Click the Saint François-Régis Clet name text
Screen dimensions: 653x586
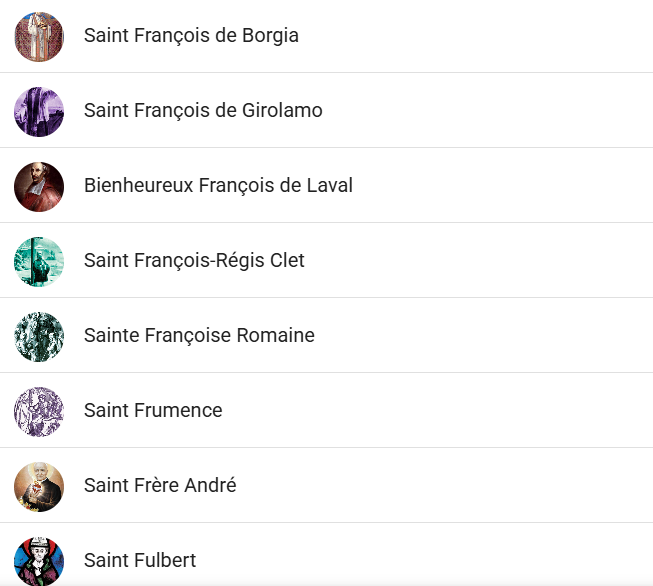[x=194, y=261]
